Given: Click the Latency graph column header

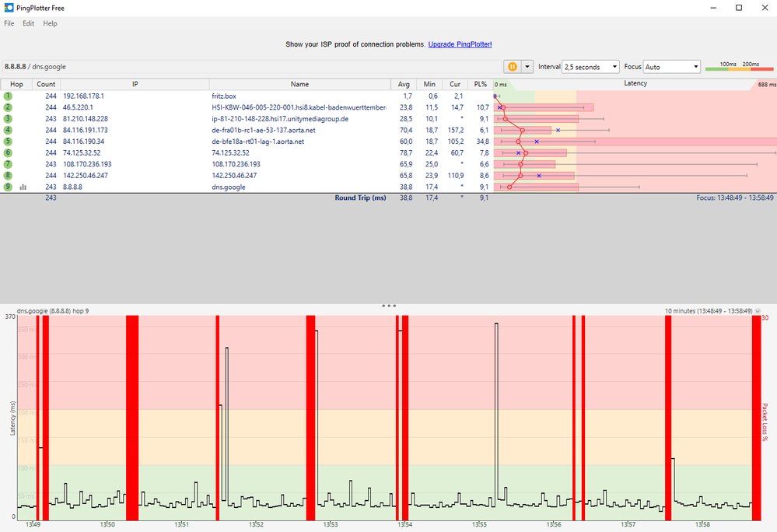Looking at the screenshot, I should [635, 83].
